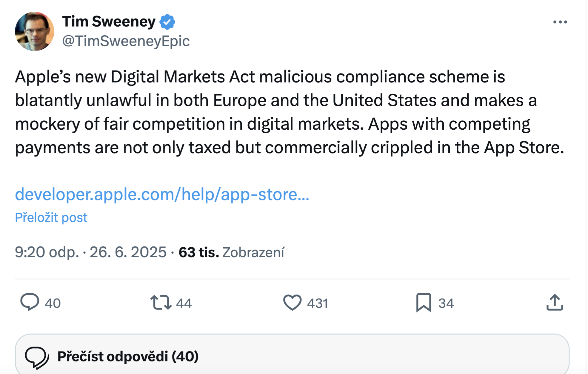Bookmark the post with the bookmark icon
The height and width of the screenshot is (374, 588).
coord(424,302)
